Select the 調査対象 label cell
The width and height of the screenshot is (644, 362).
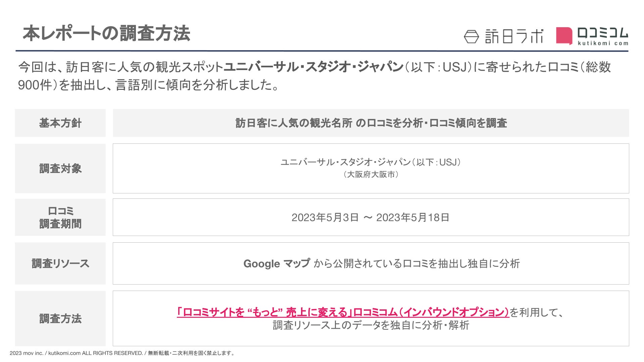(x=60, y=168)
